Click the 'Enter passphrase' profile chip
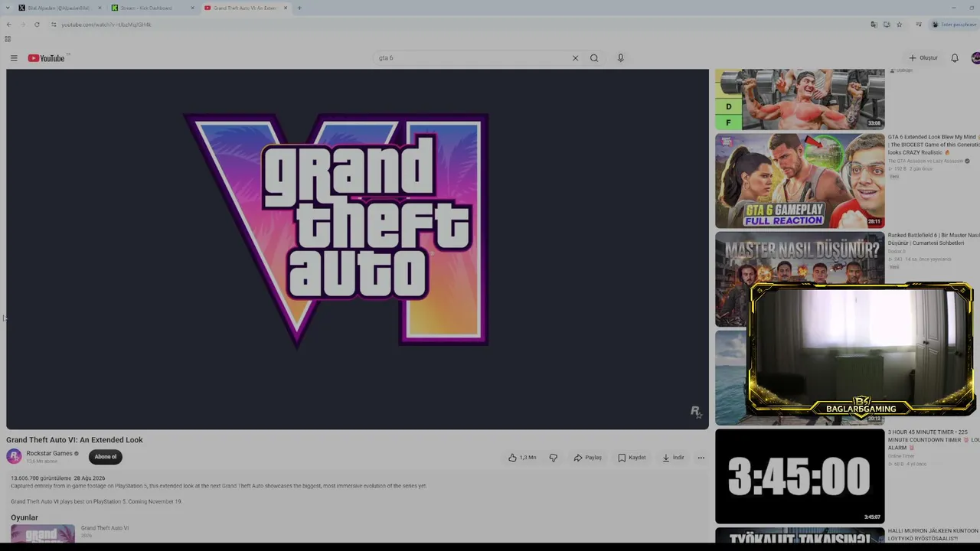This screenshot has width=980, height=551. [x=954, y=24]
